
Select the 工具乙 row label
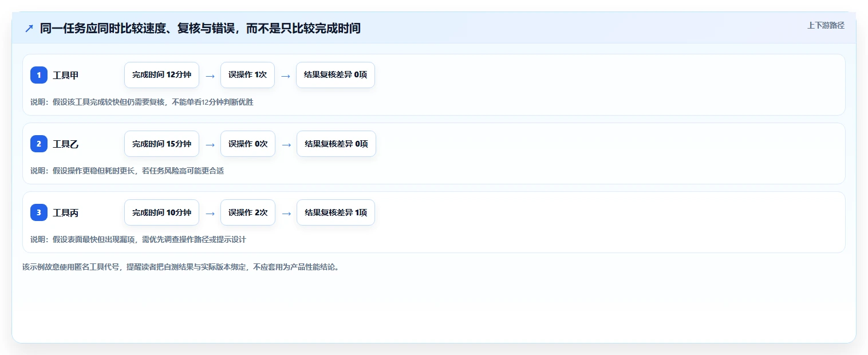66,144
